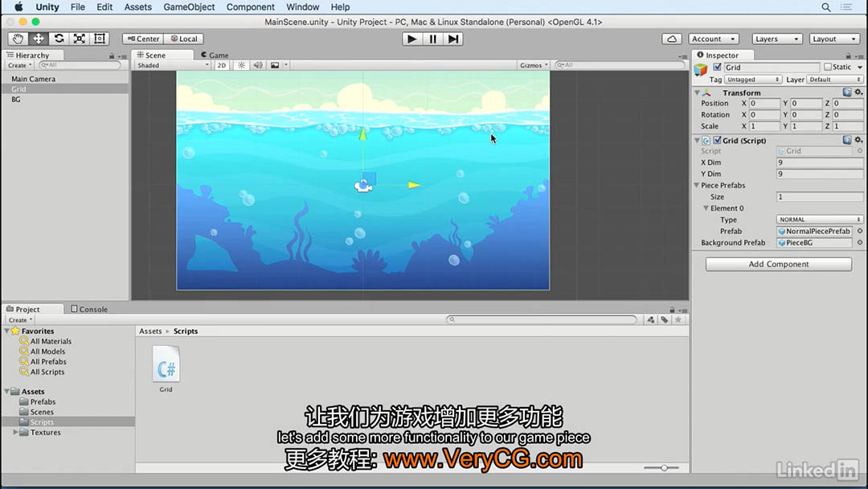868x489 pixels.
Task: Open Grid Script help icon
Action: 847,140
